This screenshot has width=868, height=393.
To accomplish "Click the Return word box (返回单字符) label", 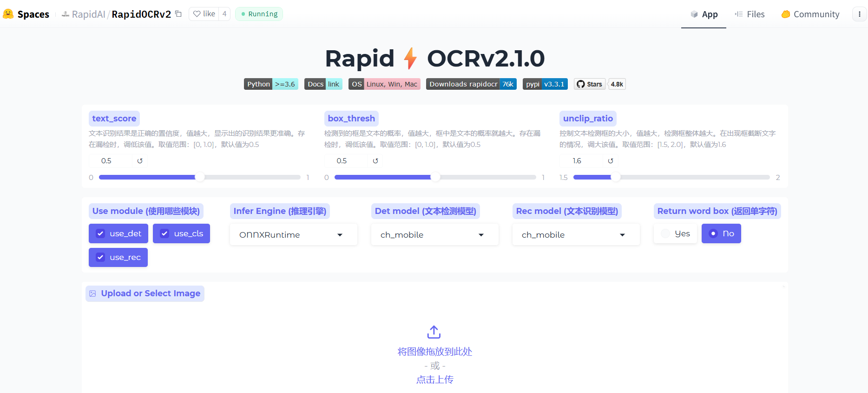I will [x=717, y=211].
